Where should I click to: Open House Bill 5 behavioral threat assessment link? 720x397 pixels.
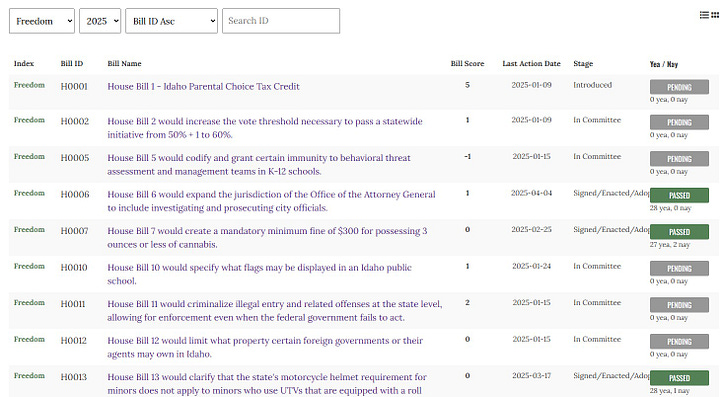pos(259,164)
